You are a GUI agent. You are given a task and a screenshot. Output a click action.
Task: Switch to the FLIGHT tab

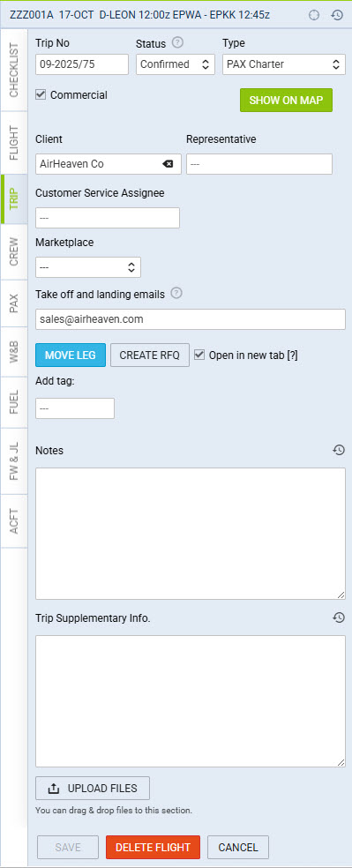click(14, 143)
